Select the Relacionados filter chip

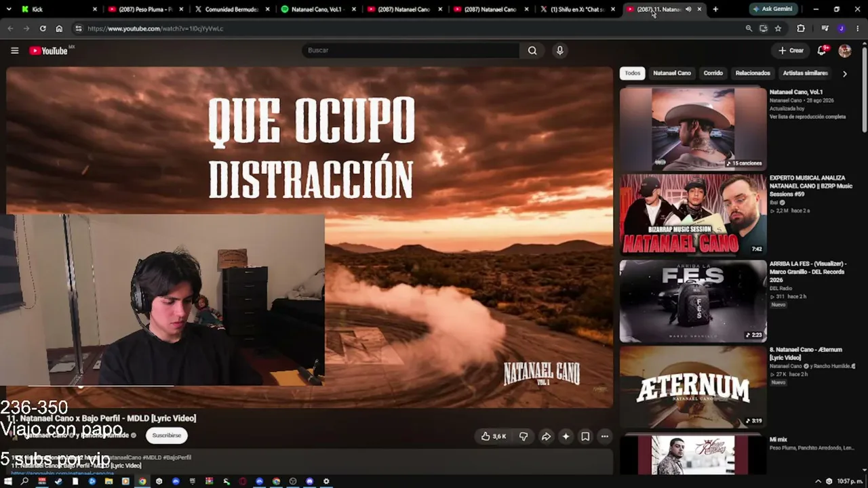point(753,73)
